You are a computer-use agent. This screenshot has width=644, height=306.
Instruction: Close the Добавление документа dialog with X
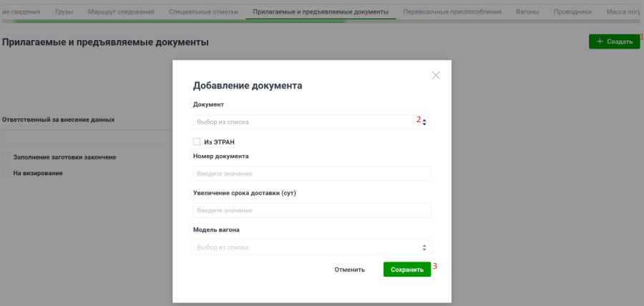click(436, 75)
